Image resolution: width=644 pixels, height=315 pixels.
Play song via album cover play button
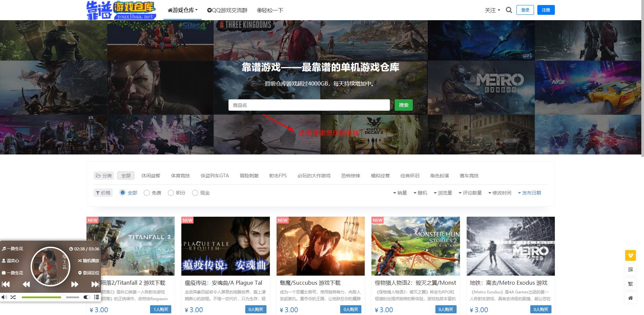(50, 267)
